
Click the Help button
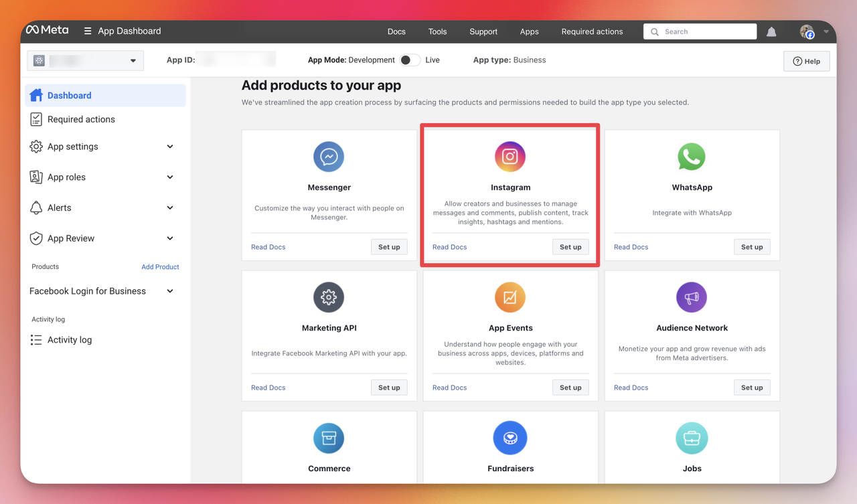point(807,61)
